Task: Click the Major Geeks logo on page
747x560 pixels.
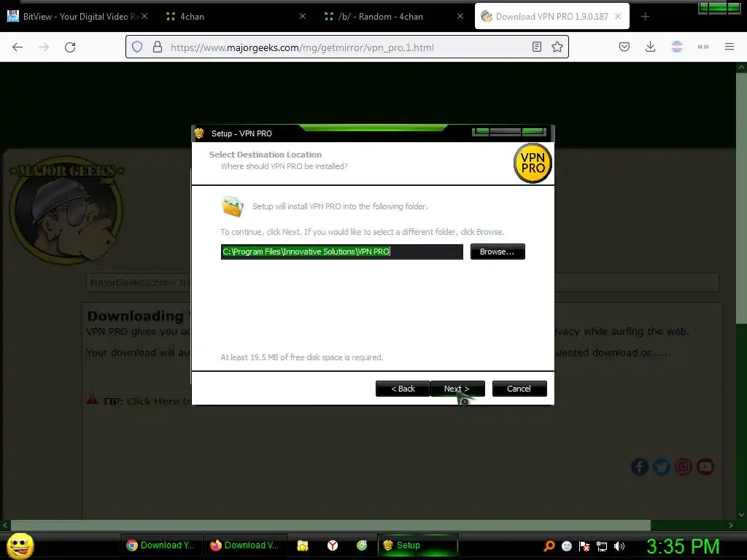Action: [66, 209]
